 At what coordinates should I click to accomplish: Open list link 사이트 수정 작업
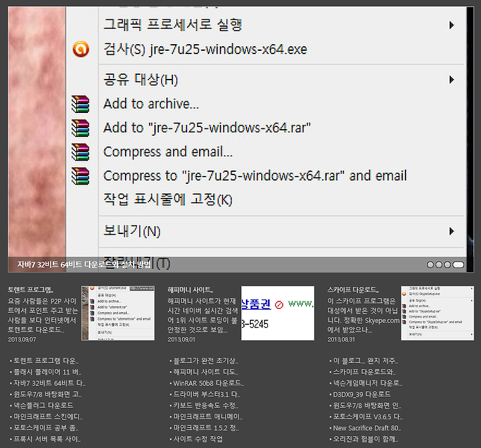pyautogui.click(x=198, y=439)
